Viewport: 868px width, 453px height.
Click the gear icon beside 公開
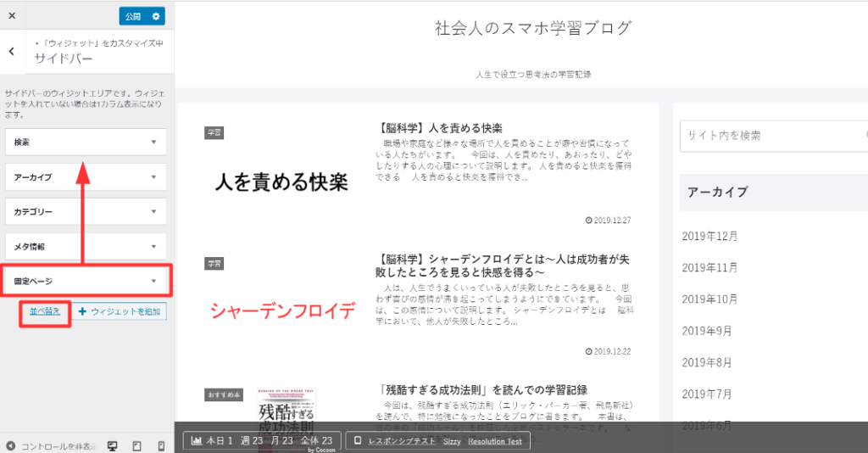click(155, 16)
